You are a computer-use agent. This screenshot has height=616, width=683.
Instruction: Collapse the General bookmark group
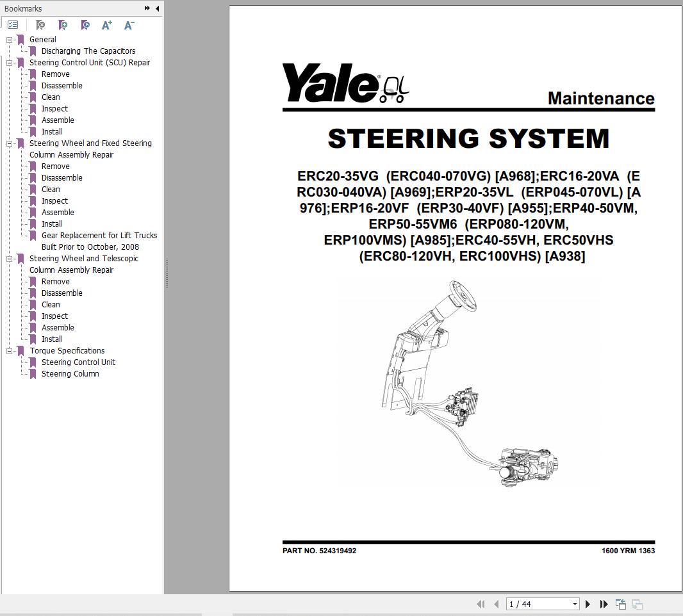pos(9,40)
